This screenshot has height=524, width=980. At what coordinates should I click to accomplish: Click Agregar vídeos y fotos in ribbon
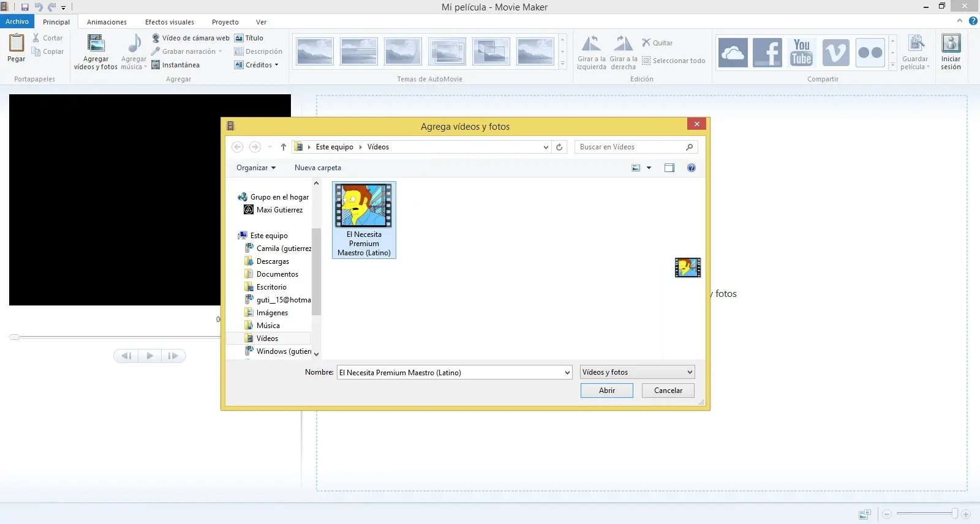tap(96, 52)
